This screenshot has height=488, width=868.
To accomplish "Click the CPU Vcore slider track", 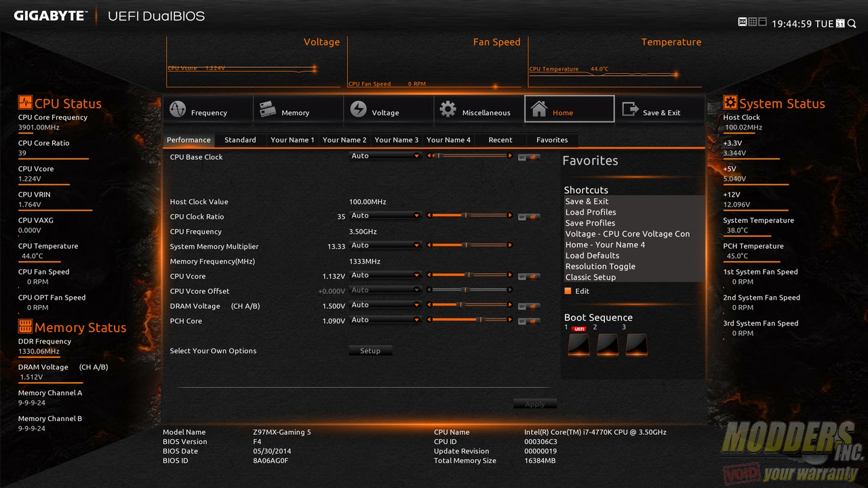I will pos(469,275).
